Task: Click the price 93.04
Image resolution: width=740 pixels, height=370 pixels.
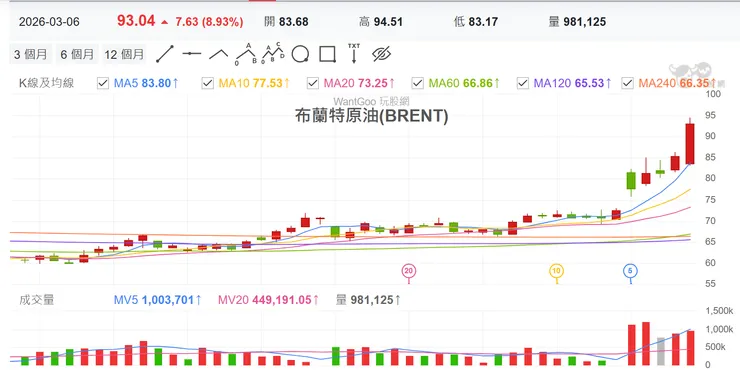Action: [x=136, y=21]
